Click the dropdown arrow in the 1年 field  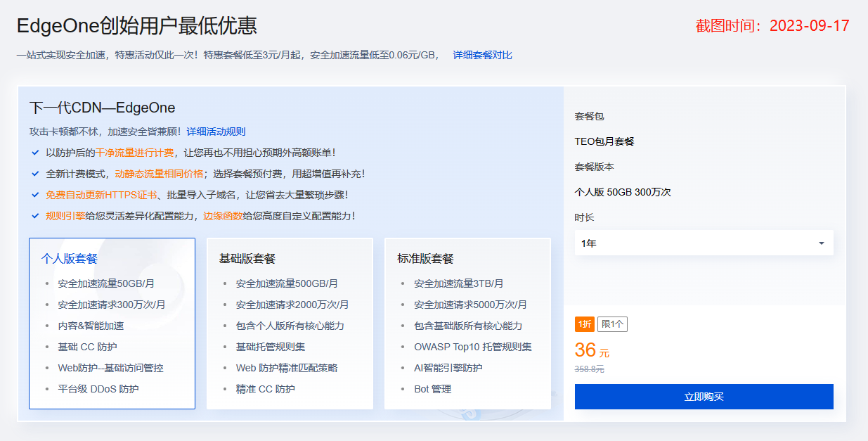click(x=822, y=243)
